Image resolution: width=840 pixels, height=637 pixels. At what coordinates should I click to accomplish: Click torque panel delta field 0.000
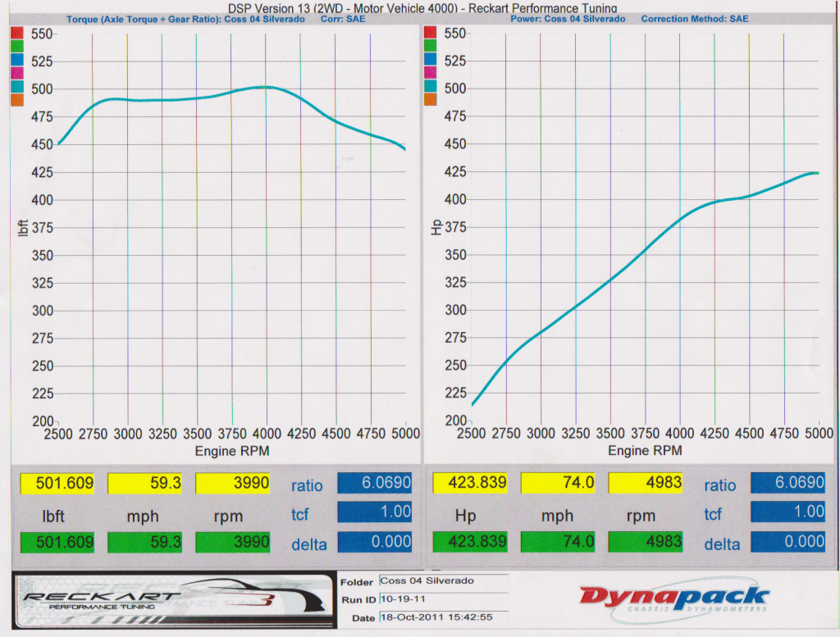[x=374, y=542]
